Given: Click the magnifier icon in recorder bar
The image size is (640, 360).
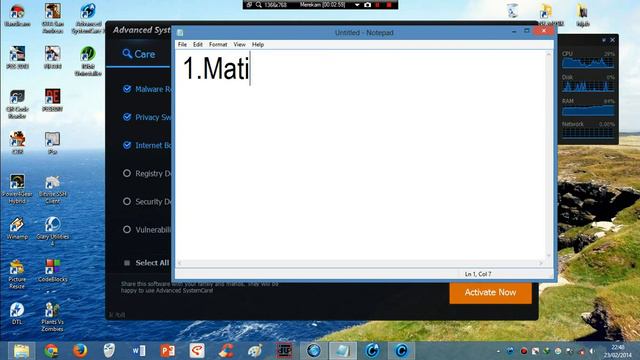Looking at the screenshot, I should (259, 5).
